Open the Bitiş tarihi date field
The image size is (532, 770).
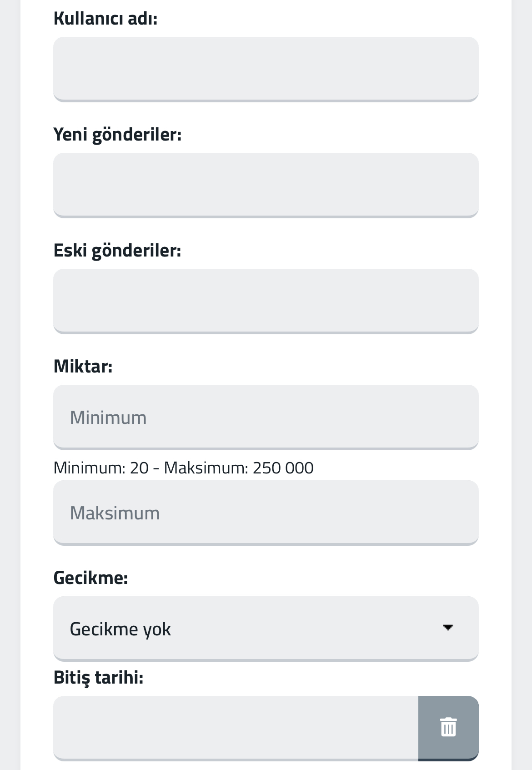[236, 728]
